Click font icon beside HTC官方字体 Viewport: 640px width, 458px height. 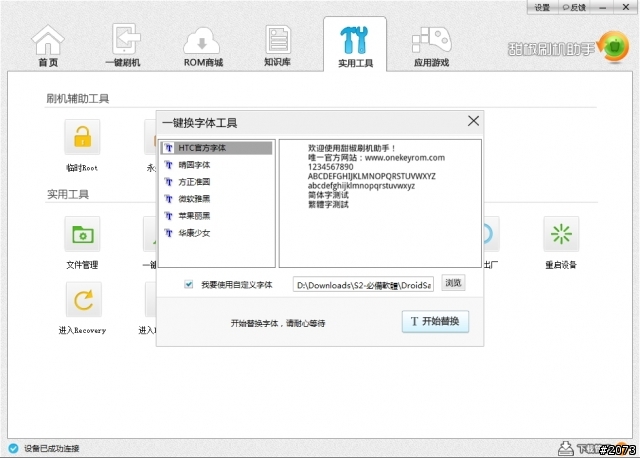(169, 148)
